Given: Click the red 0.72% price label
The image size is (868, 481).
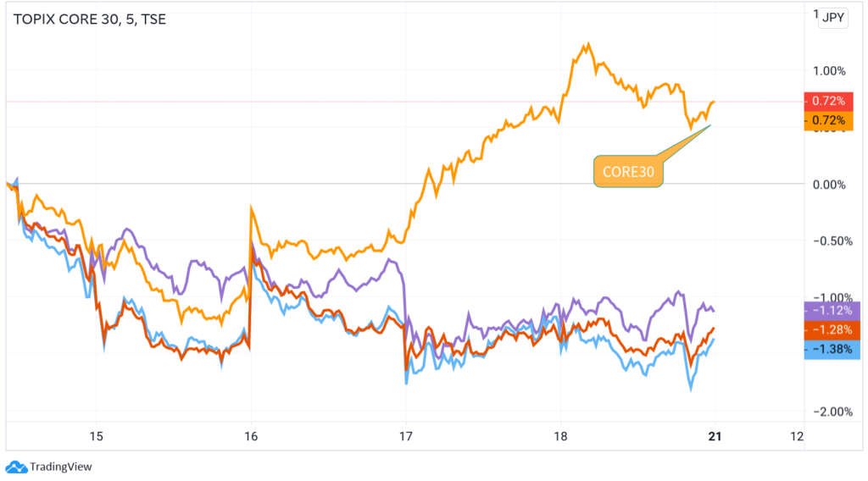Looking at the screenshot, I should (x=827, y=101).
